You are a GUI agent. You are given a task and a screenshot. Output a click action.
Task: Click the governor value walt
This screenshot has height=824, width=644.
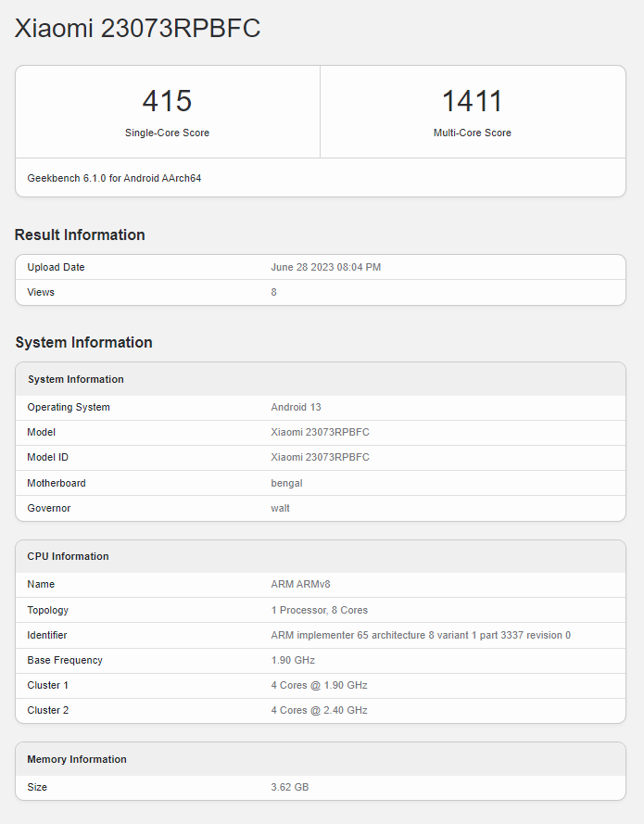pyautogui.click(x=280, y=508)
